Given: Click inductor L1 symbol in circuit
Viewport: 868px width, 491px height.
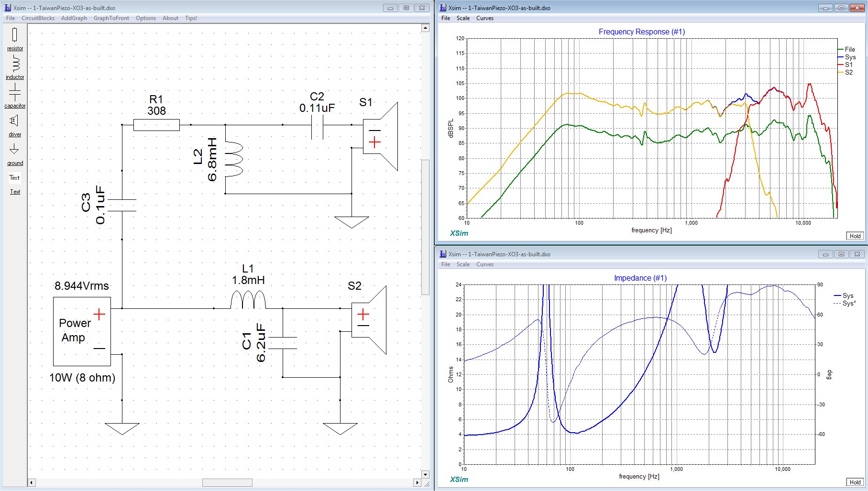Looking at the screenshot, I should click(248, 300).
